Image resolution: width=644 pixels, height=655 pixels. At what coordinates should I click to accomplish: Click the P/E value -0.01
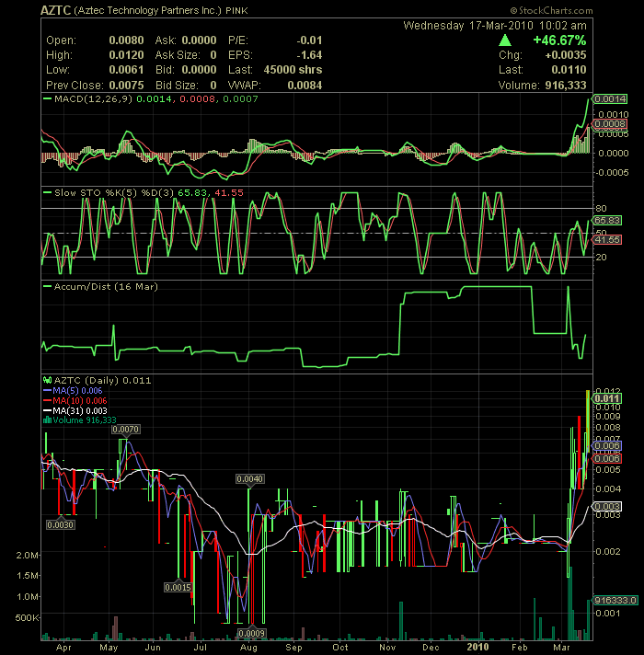pyautogui.click(x=309, y=40)
